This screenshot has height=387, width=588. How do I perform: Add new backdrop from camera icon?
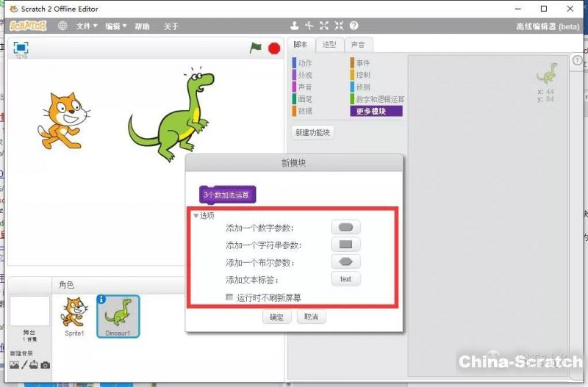pyautogui.click(x=46, y=365)
